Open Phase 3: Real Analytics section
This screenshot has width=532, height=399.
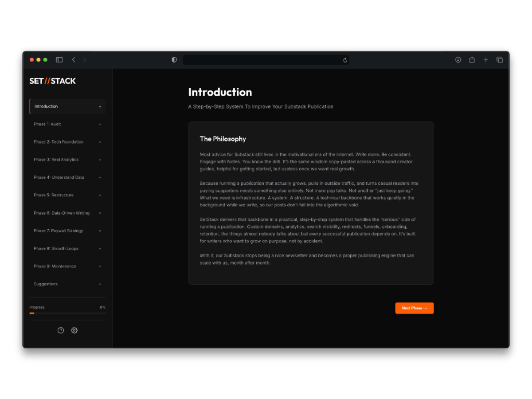pyautogui.click(x=55, y=160)
